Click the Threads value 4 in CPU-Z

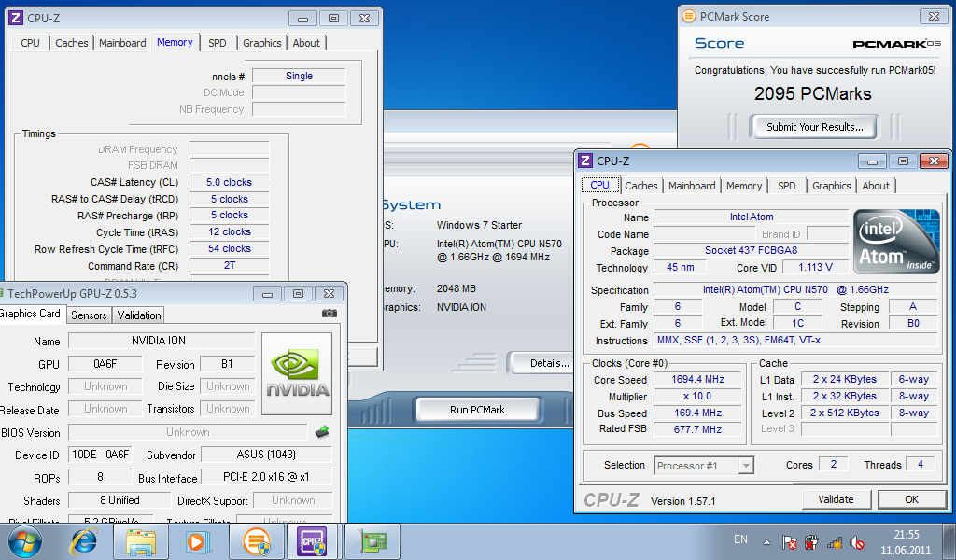(920, 464)
